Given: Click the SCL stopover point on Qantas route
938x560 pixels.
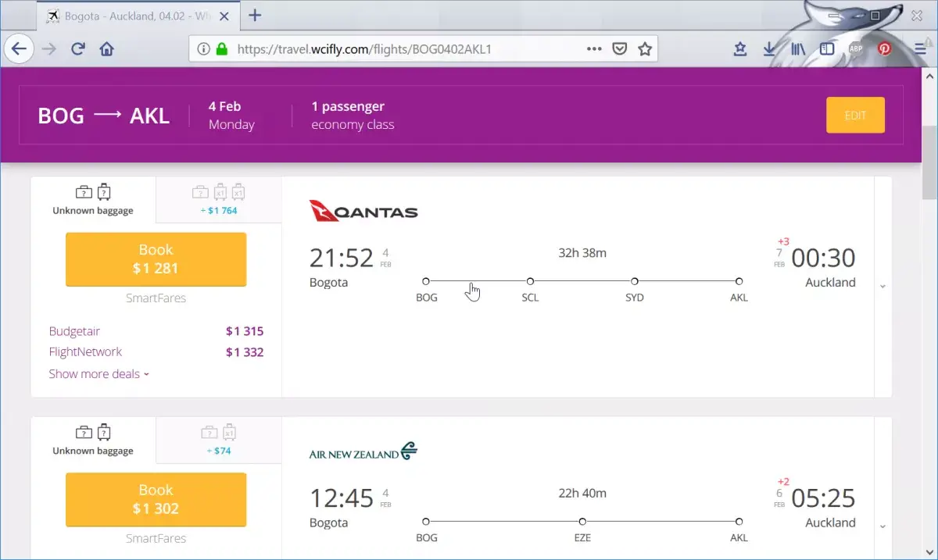Looking at the screenshot, I should click(x=530, y=281).
